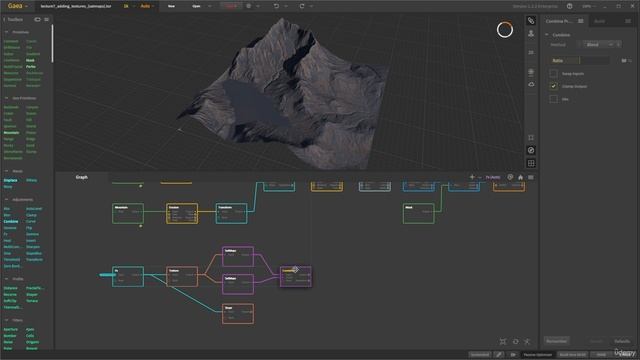Open the Method Blend dropdown

pos(598,44)
